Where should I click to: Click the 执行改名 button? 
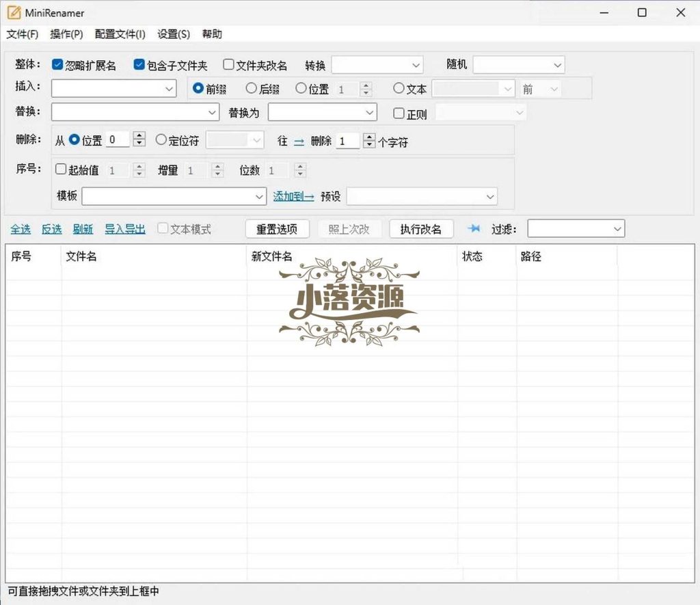(421, 229)
